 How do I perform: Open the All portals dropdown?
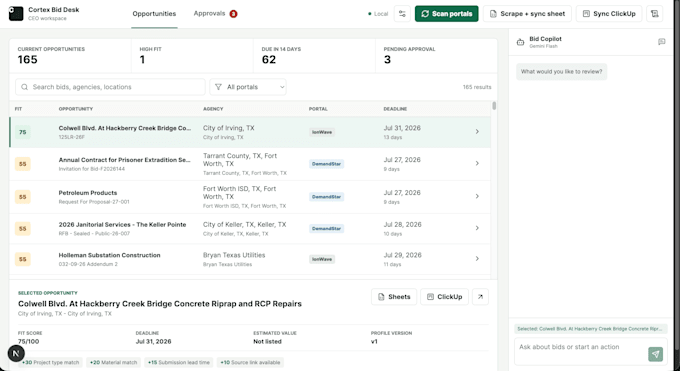(x=248, y=87)
